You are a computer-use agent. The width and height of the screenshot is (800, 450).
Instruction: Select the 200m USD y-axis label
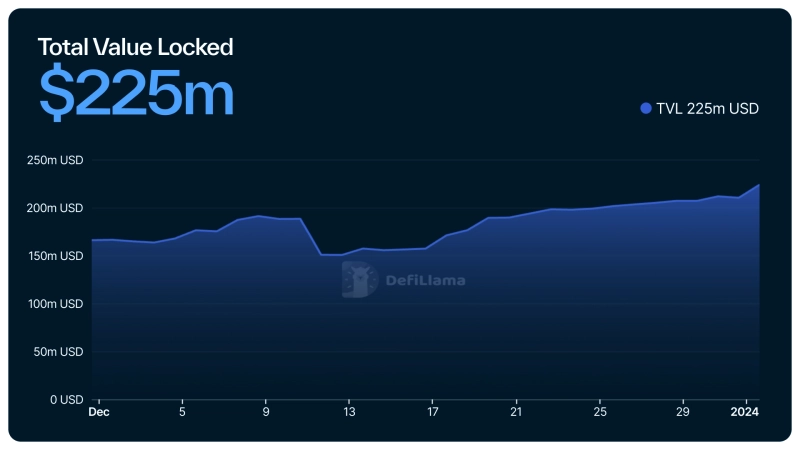[55, 208]
